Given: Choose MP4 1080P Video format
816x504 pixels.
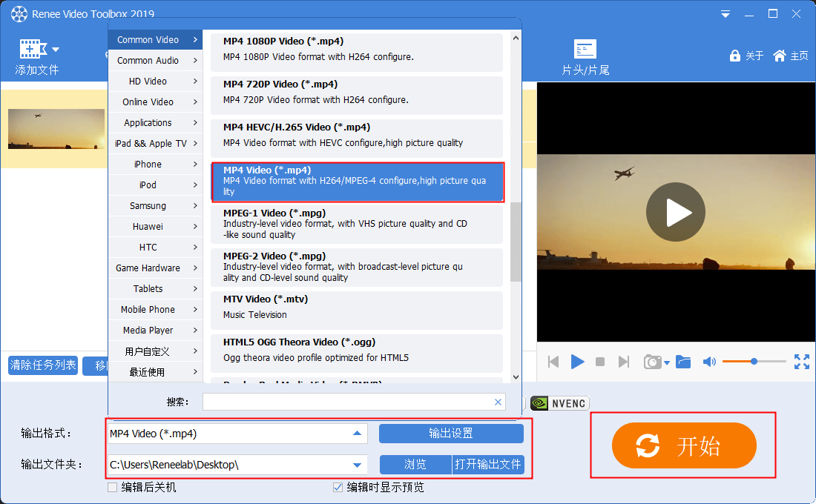Looking at the screenshot, I should pos(357,53).
